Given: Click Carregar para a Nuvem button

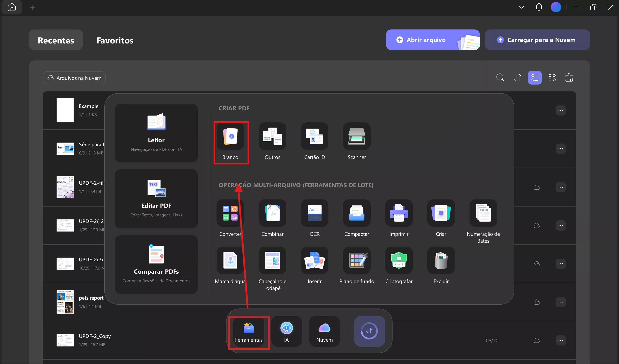Looking at the screenshot, I should [x=537, y=40].
